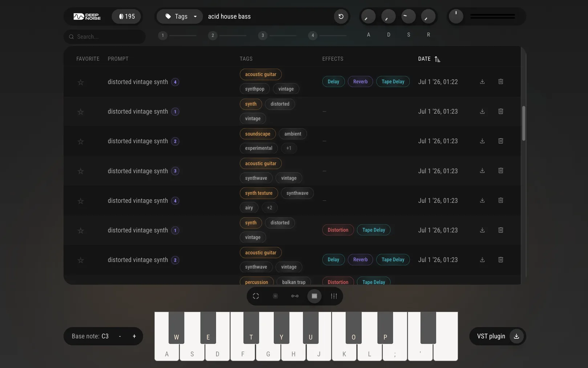Click the credits 195 button

tap(126, 16)
